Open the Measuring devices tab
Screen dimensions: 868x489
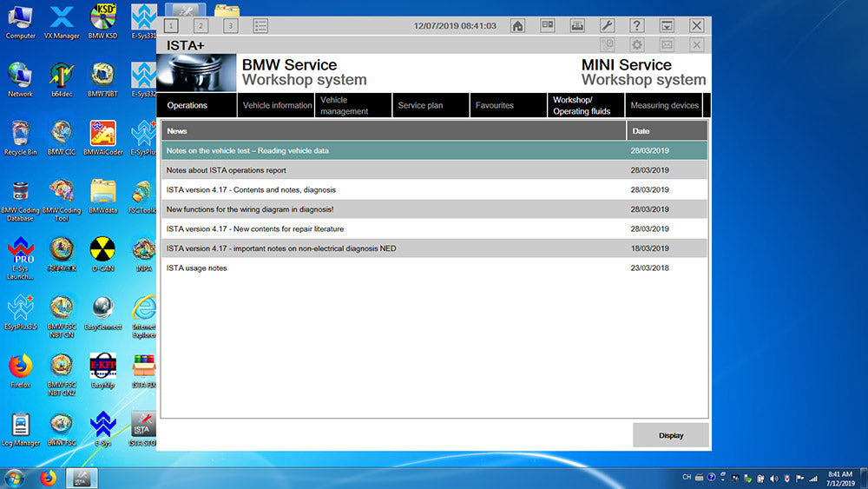pos(663,105)
